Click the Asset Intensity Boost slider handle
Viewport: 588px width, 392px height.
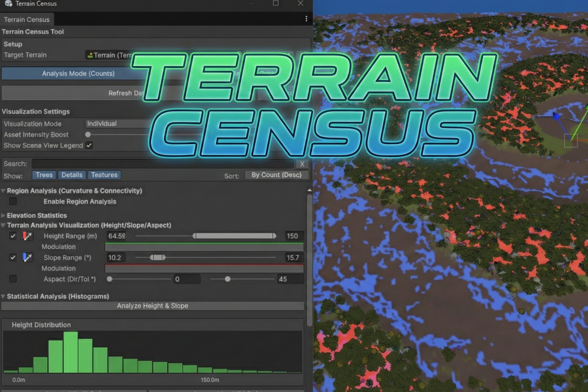point(88,135)
